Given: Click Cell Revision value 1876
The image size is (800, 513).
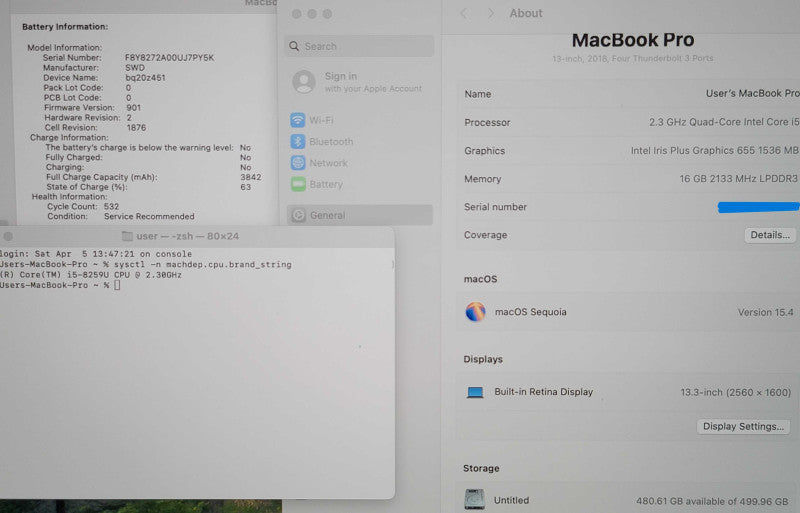Looking at the screenshot, I should [136, 128].
